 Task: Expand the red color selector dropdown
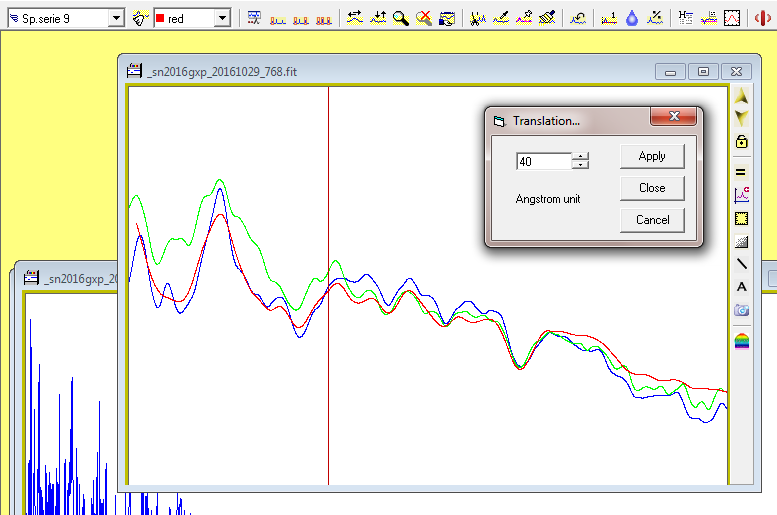tap(222, 18)
